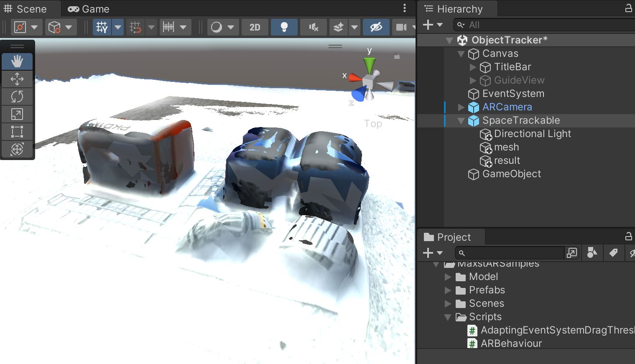Collapse the SpaceTrackable object
635x364 pixels.
coord(461,121)
